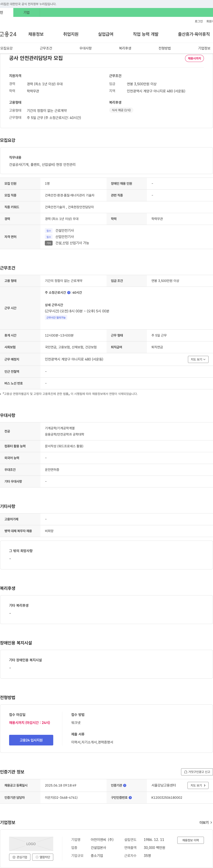Click the 채용시까지 status badge

tap(194, 58)
